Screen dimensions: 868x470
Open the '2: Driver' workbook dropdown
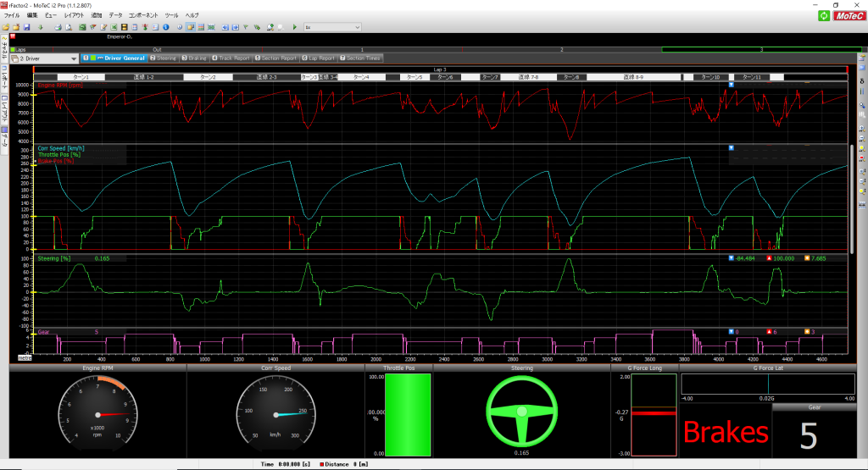click(x=74, y=58)
